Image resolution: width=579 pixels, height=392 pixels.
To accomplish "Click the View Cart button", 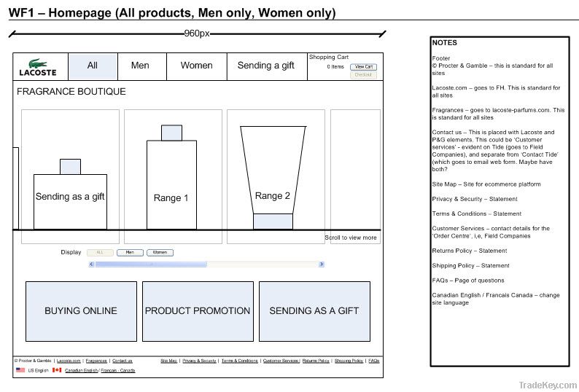I will [x=363, y=67].
